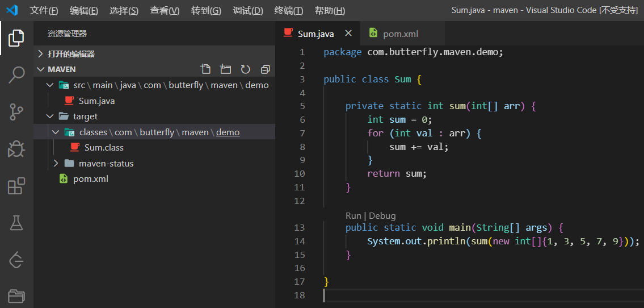Click the New Folder icon in MAVEN header
This screenshot has width=644, height=308.
click(225, 69)
